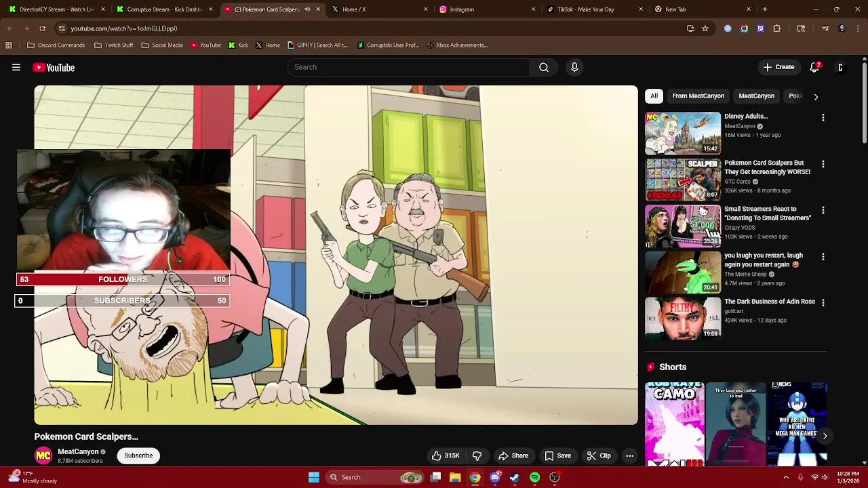Open options for Disney Adults video
The width and height of the screenshot is (868, 488).
pos(823,118)
